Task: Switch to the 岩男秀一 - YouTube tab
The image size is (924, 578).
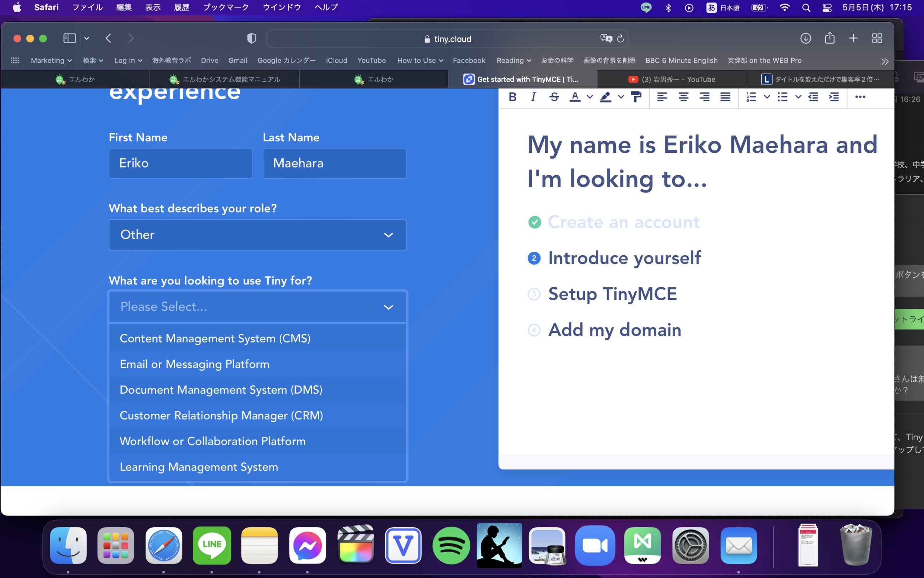Action: click(671, 79)
